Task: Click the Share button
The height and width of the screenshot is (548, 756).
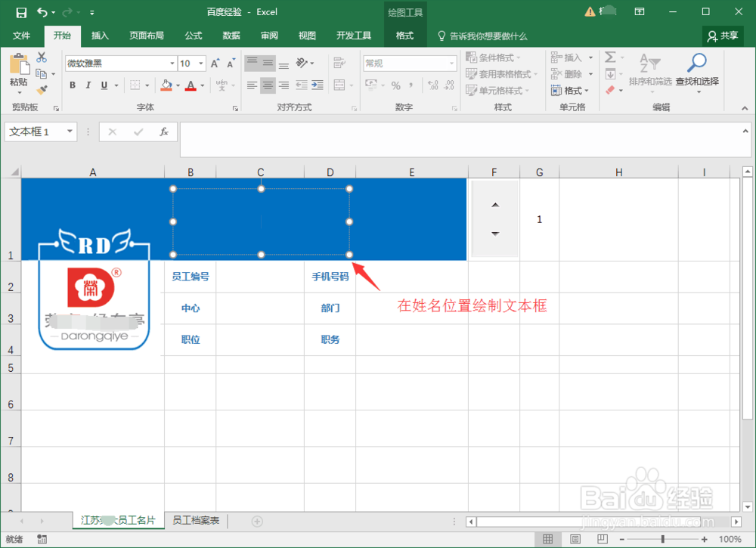Action: [723, 36]
